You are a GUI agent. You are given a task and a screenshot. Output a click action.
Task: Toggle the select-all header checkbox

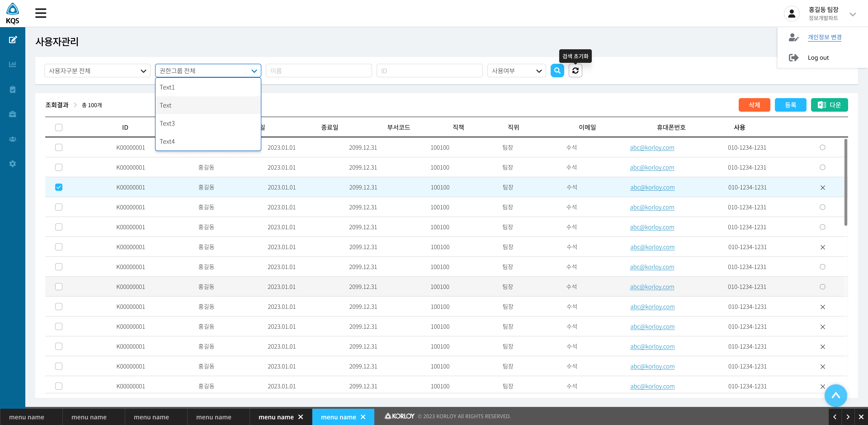click(59, 127)
